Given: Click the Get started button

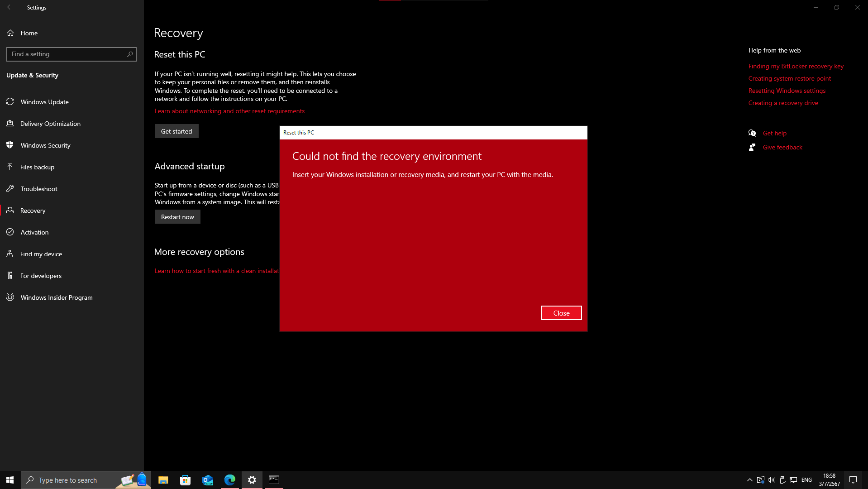Looking at the screenshot, I should click(176, 131).
